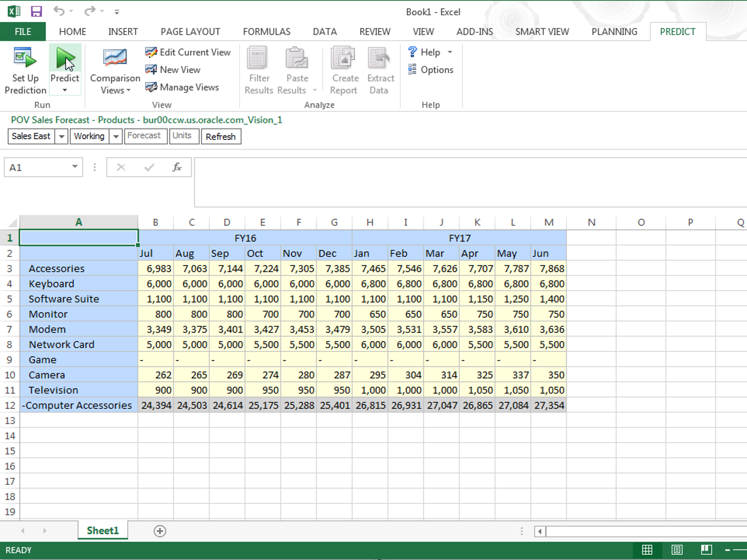Click Filter Results icon
The height and width of the screenshot is (560, 747).
pyautogui.click(x=258, y=58)
